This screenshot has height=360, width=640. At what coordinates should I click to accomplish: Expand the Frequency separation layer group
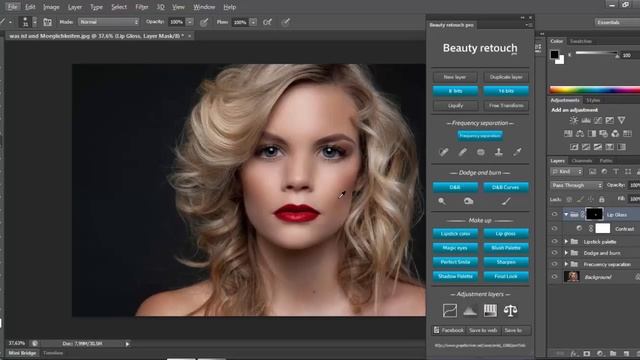pyautogui.click(x=566, y=264)
